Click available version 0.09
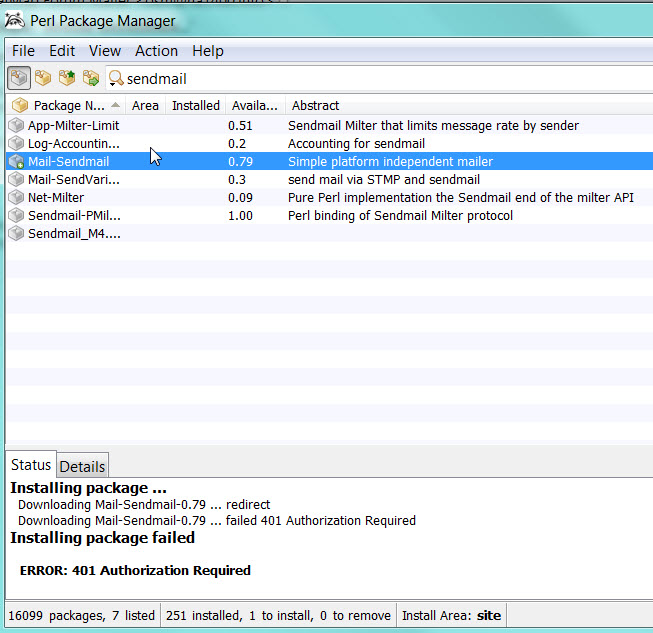 [240, 197]
